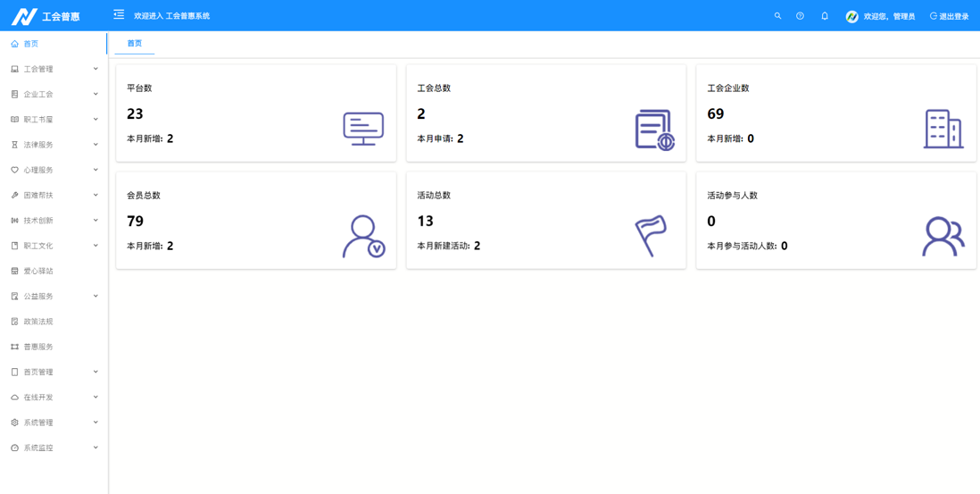Collapse the sidebar with the hamburger toggle

tap(119, 15)
